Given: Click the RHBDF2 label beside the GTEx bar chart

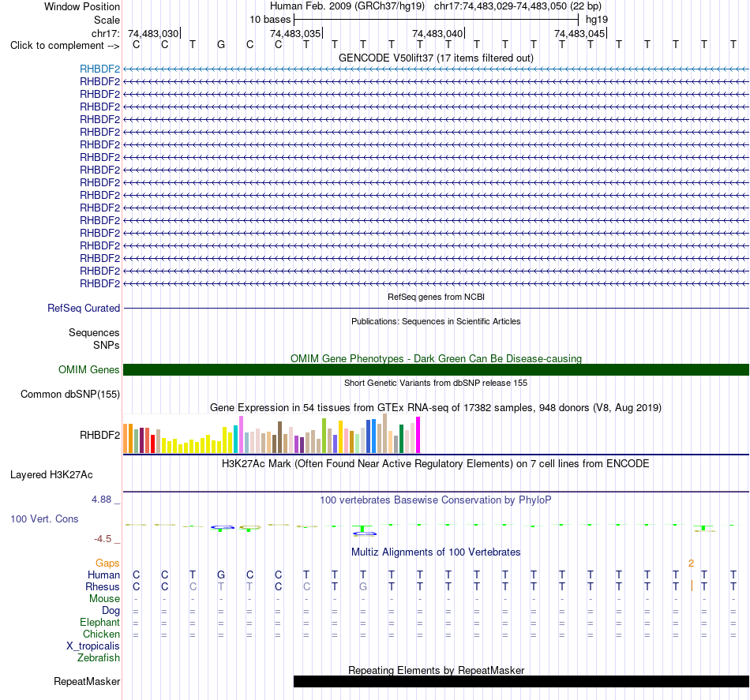Looking at the screenshot, I should click(x=99, y=435).
